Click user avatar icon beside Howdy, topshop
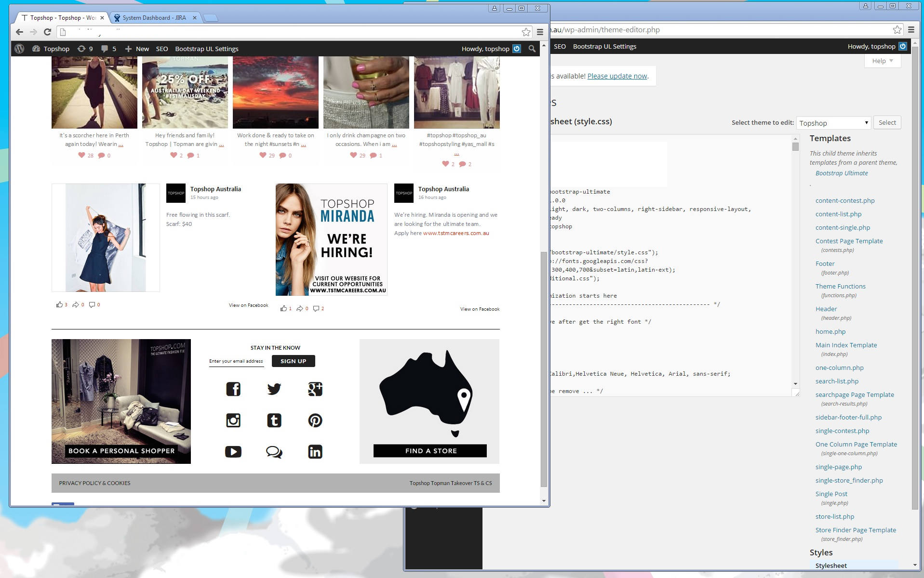The image size is (924, 578). pyautogui.click(x=517, y=49)
